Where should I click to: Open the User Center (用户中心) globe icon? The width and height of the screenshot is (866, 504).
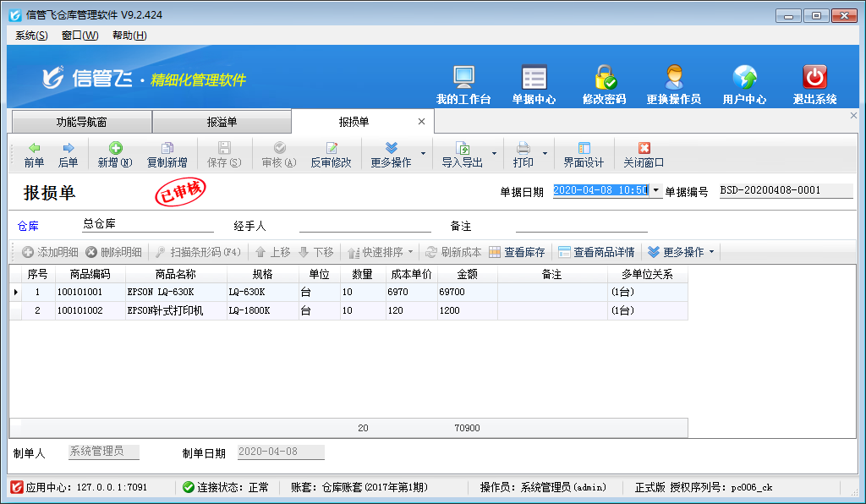(x=744, y=79)
